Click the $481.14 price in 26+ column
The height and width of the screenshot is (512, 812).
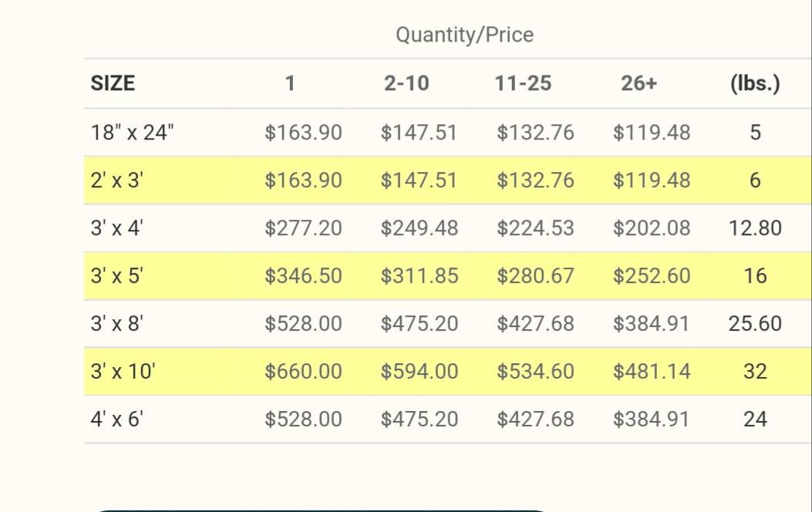(652, 372)
